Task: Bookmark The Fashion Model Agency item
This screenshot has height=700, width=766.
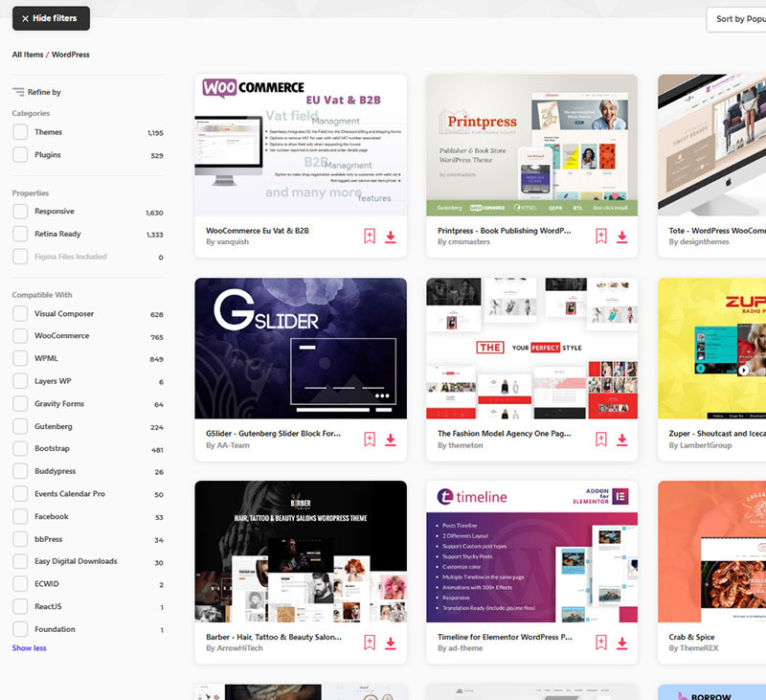Action: [601, 440]
